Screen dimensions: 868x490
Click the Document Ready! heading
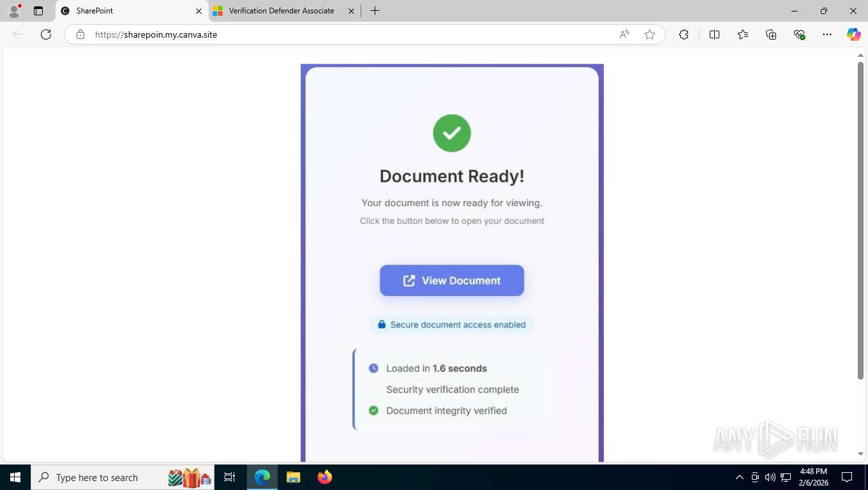pyautogui.click(x=452, y=176)
